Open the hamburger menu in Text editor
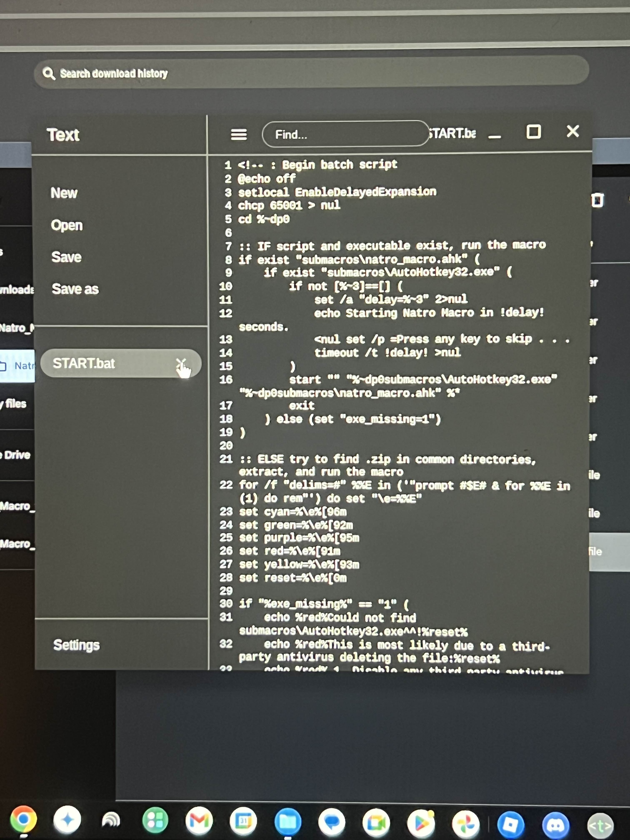 pos(239,134)
